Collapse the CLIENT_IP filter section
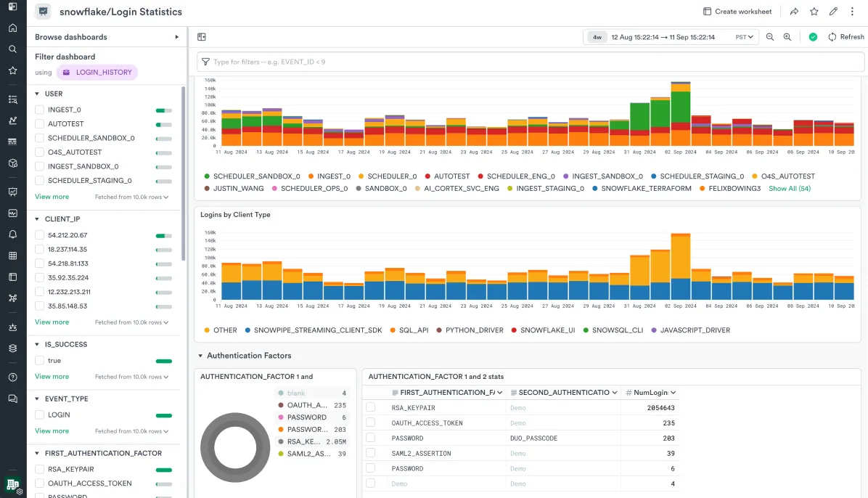The height and width of the screenshot is (498, 868). coord(37,219)
